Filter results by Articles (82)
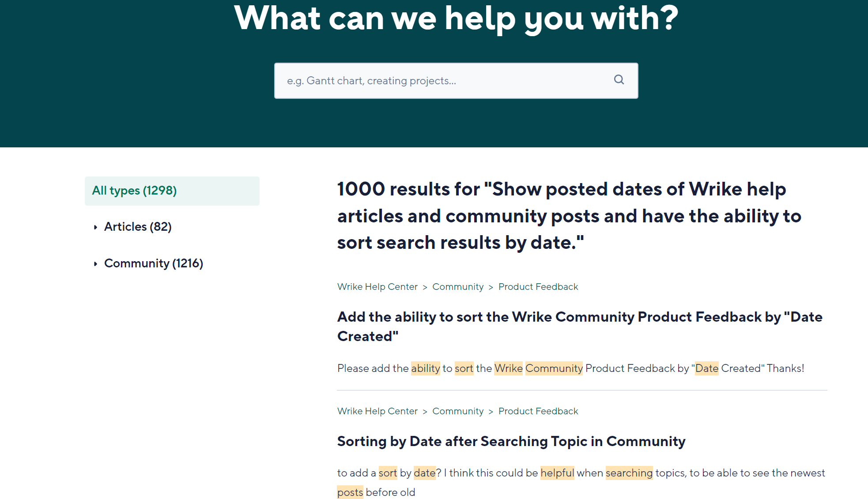Screen dimensions: 868x499 pos(138,227)
